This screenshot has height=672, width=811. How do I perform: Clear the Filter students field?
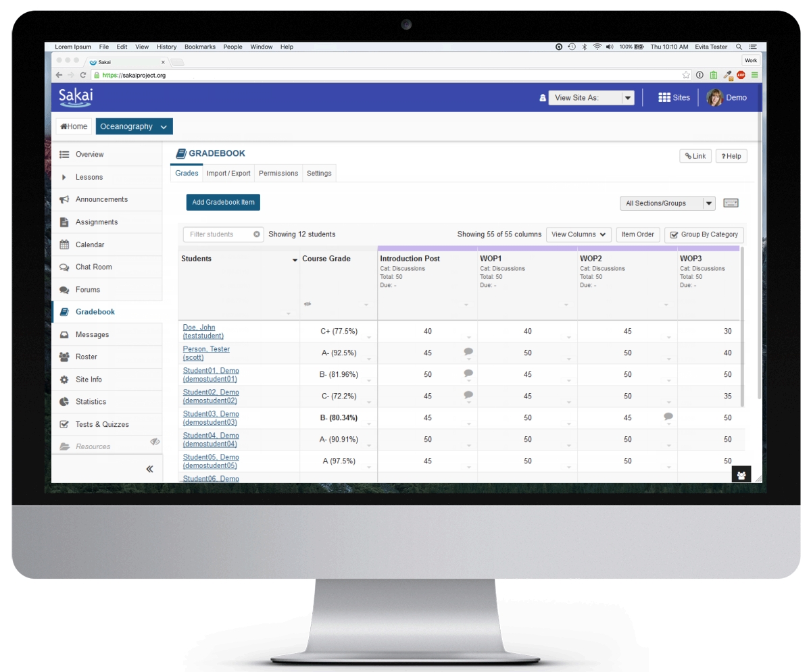257,234
